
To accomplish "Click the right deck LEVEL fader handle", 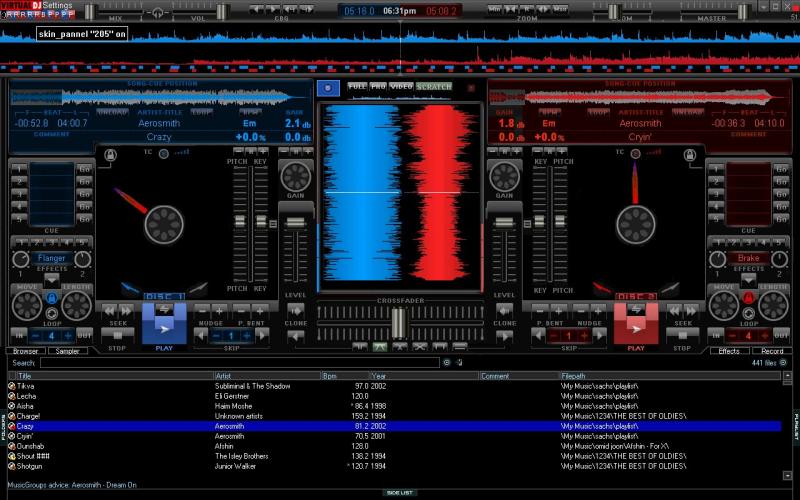I will pos(504,222).
